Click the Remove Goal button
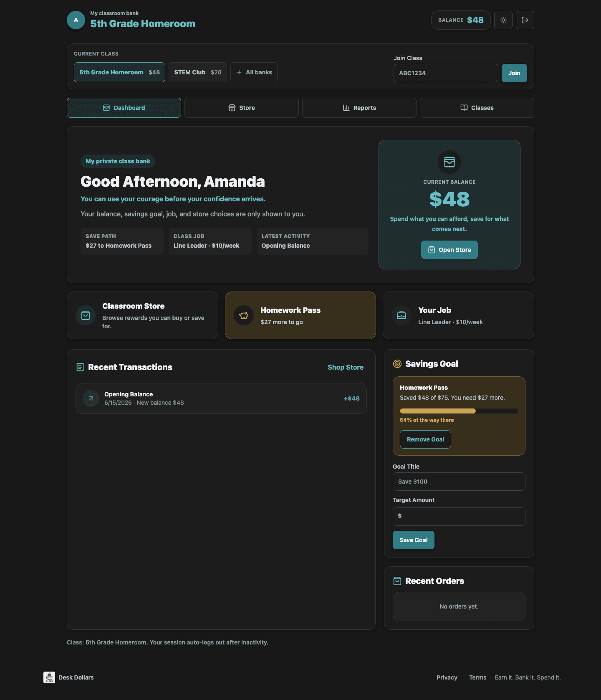This screenshot has height=700, width=601. pos(425,439)
